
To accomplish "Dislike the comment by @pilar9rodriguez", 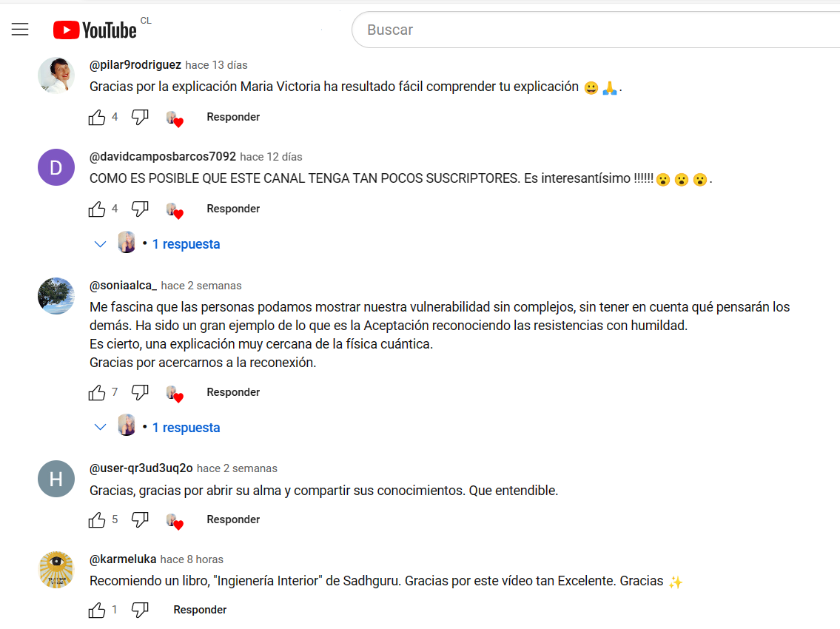I will (140, 118).
